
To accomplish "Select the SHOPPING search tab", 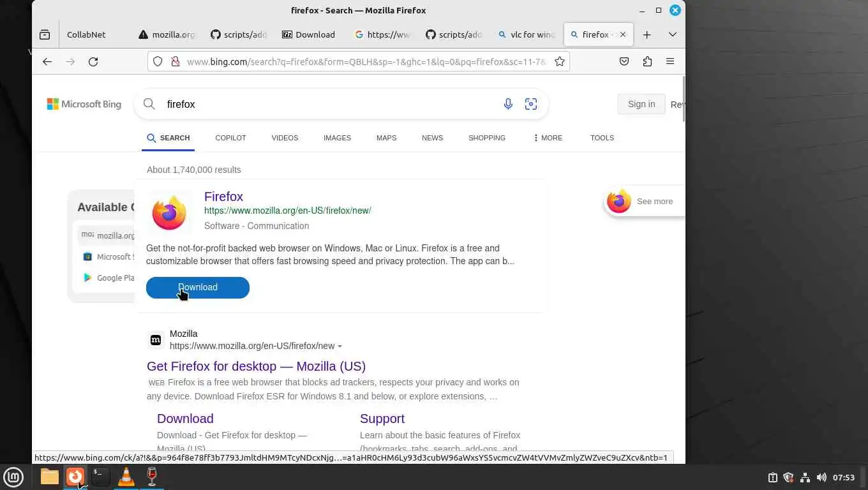I will pyautogui.click(x=487, y=138).
